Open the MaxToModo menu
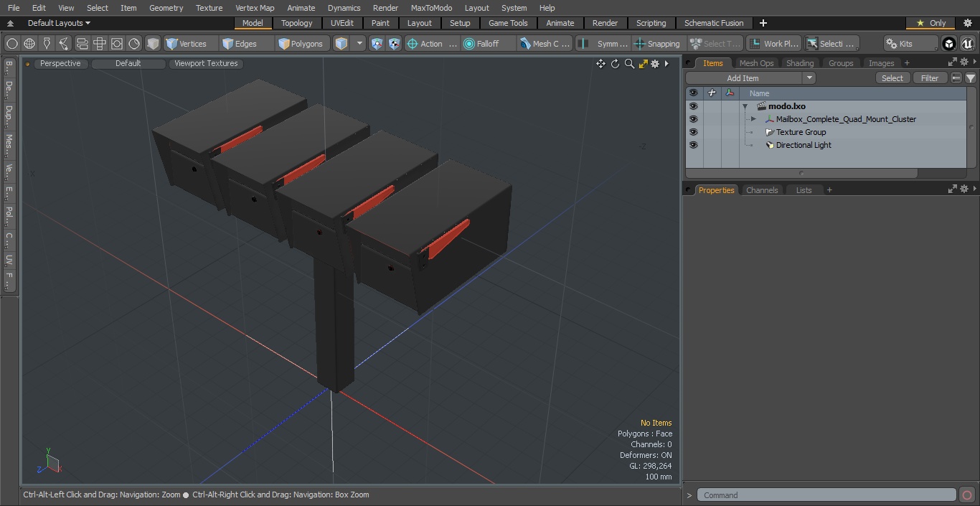The height and width of the screenshot is (506, 980). point(431,8)
